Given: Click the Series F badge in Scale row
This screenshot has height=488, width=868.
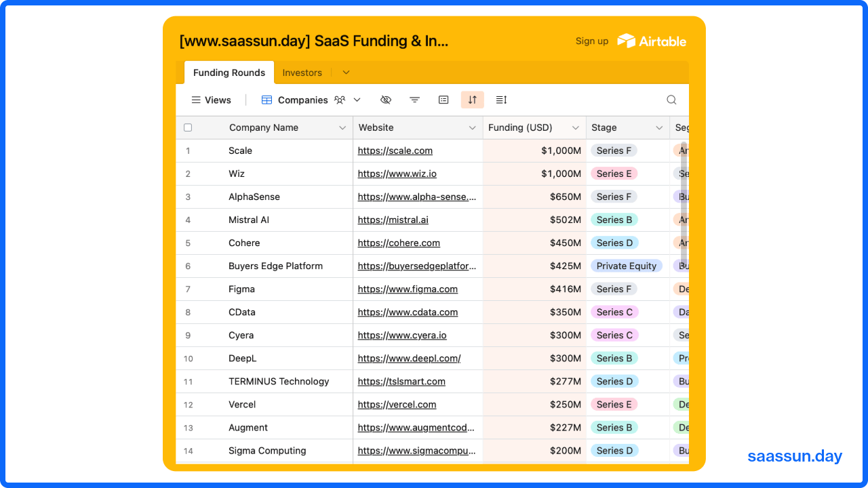Looking at the screenshot, I should (x=614, y=150).
